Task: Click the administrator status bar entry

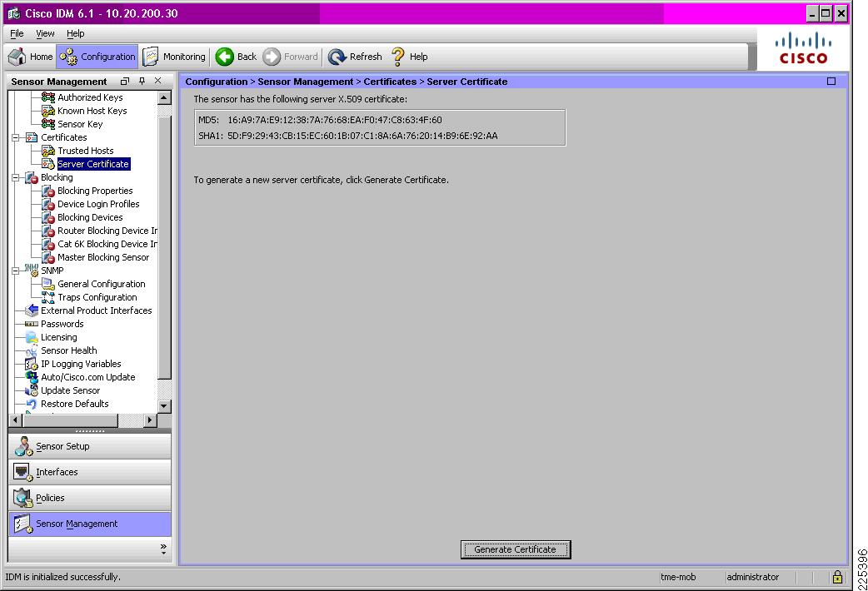Action: point(753,577)
